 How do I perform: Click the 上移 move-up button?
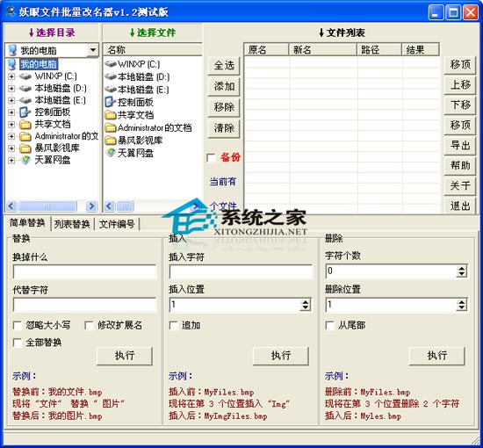pos(460,84)
